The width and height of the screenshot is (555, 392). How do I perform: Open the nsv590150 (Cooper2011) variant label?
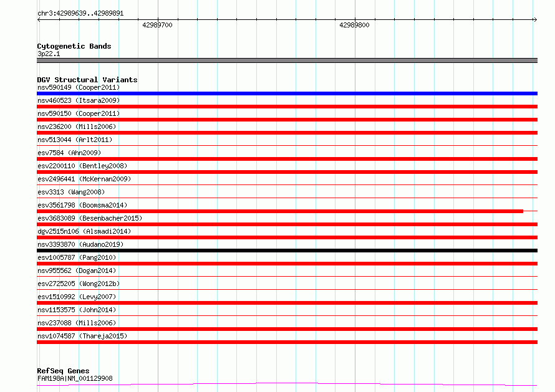coord(79,113)
